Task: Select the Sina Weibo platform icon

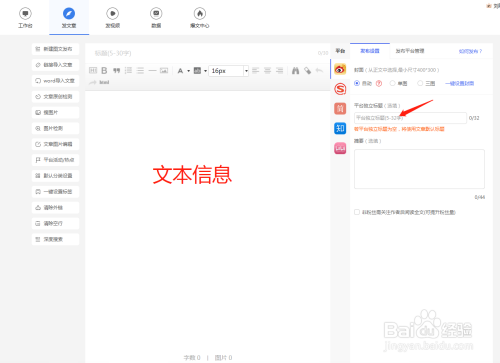Action: (x=340, y=69)
